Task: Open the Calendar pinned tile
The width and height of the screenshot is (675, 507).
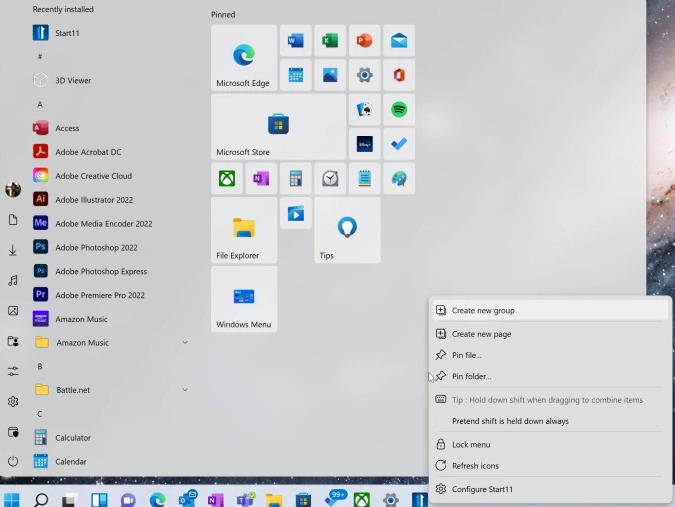Action: point(296,75)
